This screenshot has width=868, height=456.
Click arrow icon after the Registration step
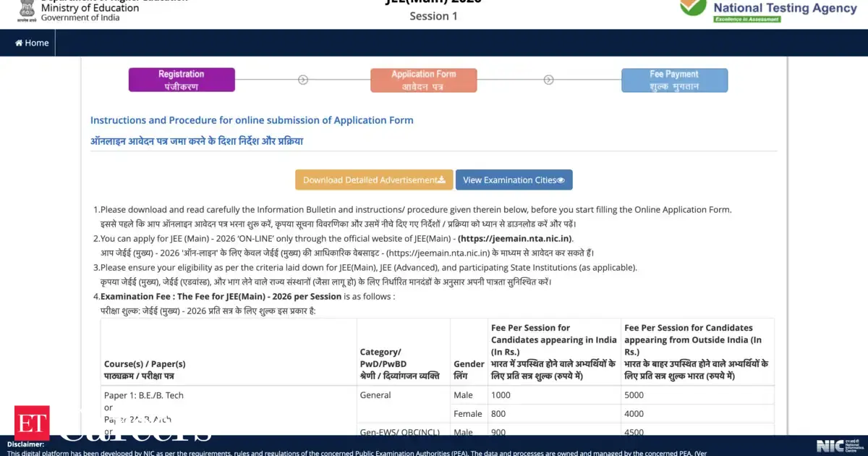pos(303,80)
